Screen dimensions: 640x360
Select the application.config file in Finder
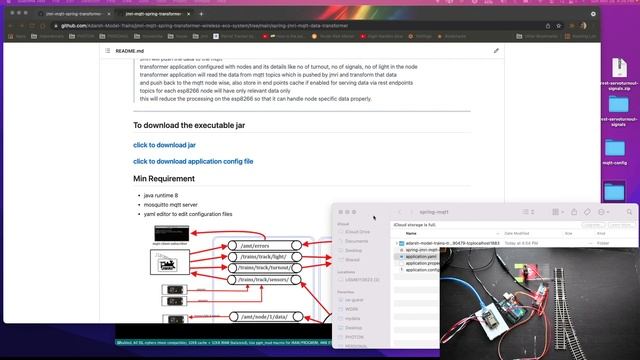coord(417,270)
